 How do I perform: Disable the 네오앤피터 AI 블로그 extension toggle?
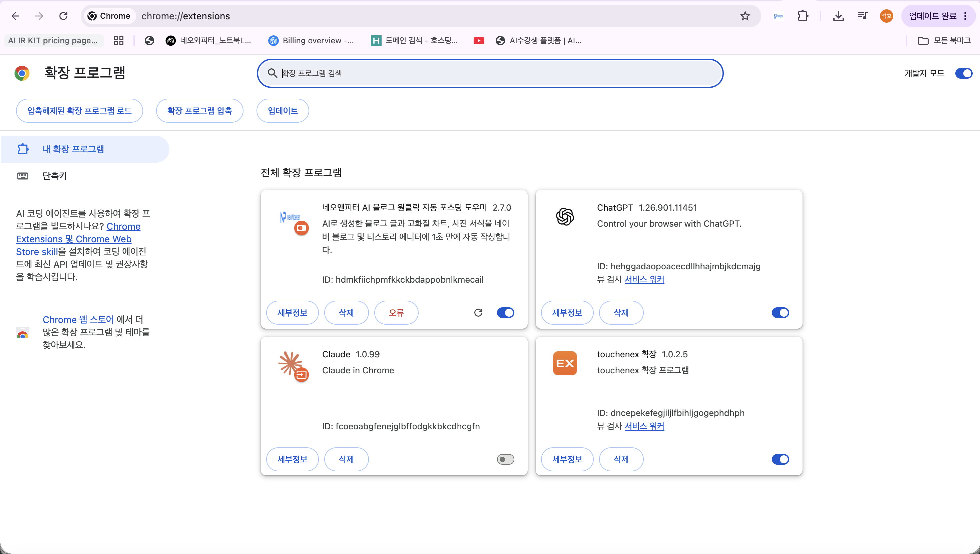pos(505,313)
